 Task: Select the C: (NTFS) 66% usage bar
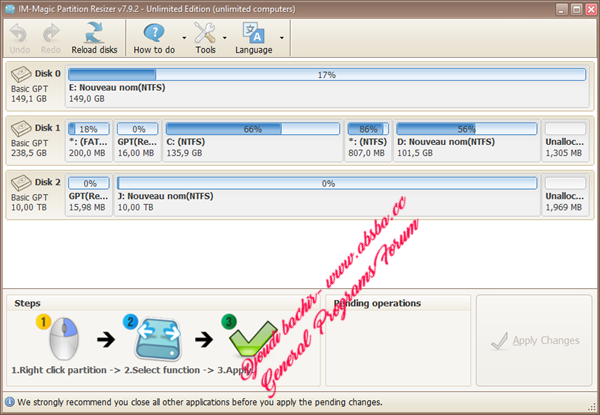(253, 129)
